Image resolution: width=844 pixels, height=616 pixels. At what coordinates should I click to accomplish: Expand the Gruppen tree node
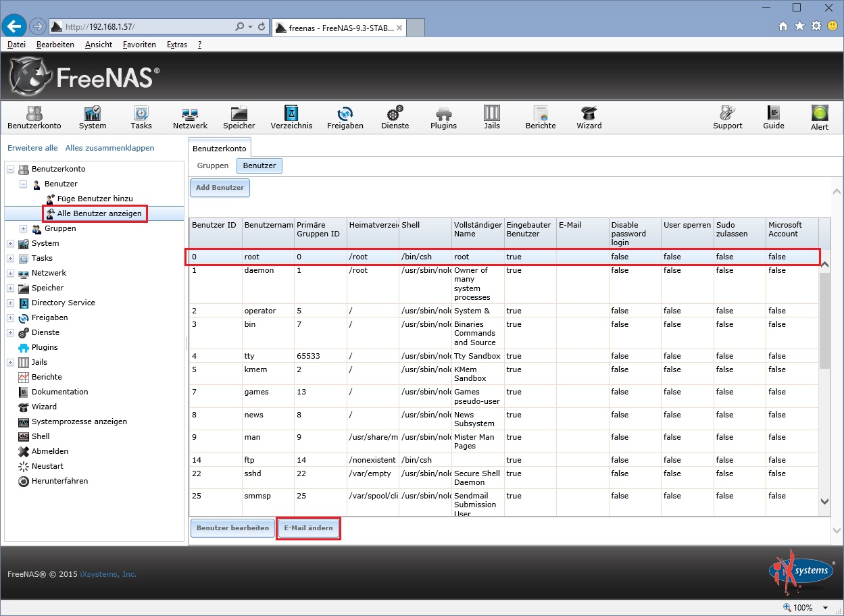click(23, 228)
